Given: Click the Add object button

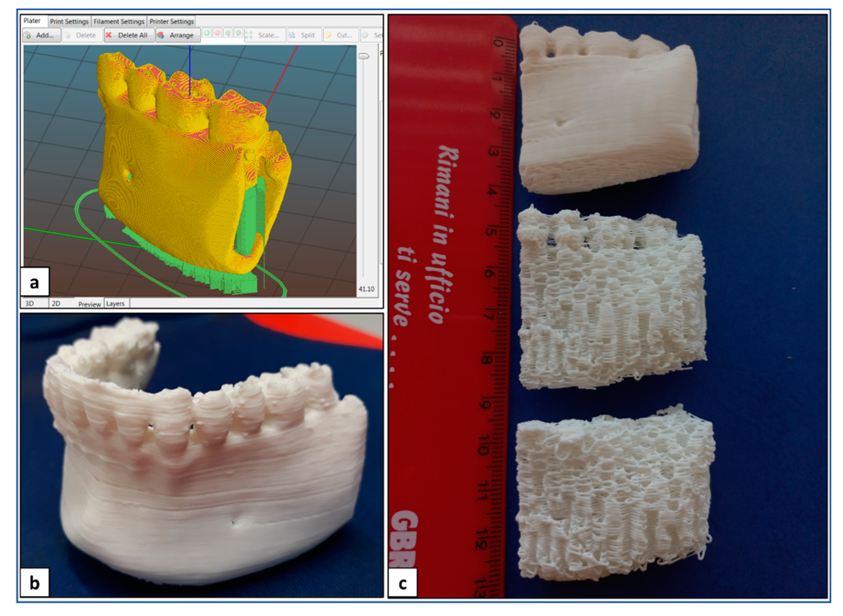Looking at the screenshot, I should click(x=42, y=36).
